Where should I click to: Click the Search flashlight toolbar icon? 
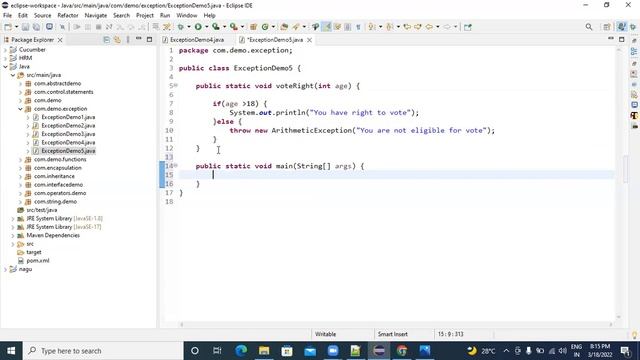point(296,27)
